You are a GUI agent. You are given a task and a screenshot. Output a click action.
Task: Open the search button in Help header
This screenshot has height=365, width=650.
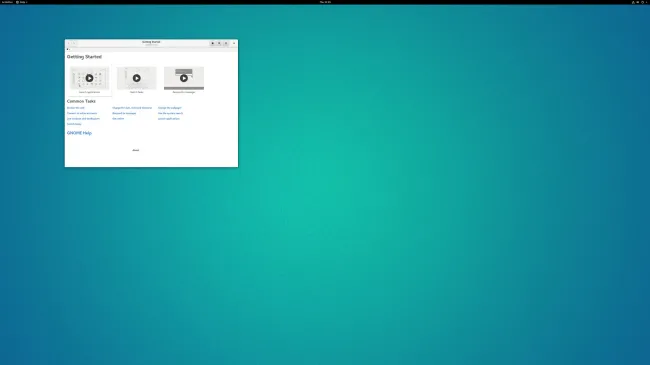coord(219,43)
